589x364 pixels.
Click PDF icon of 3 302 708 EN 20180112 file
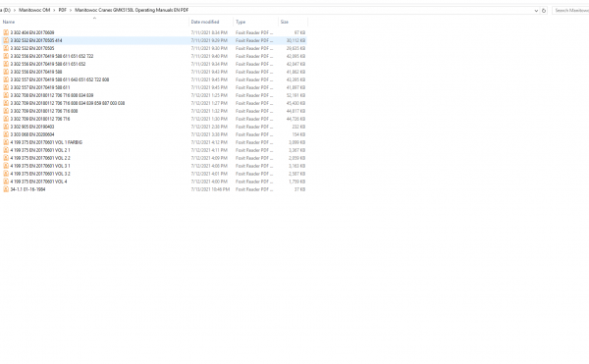6,95
